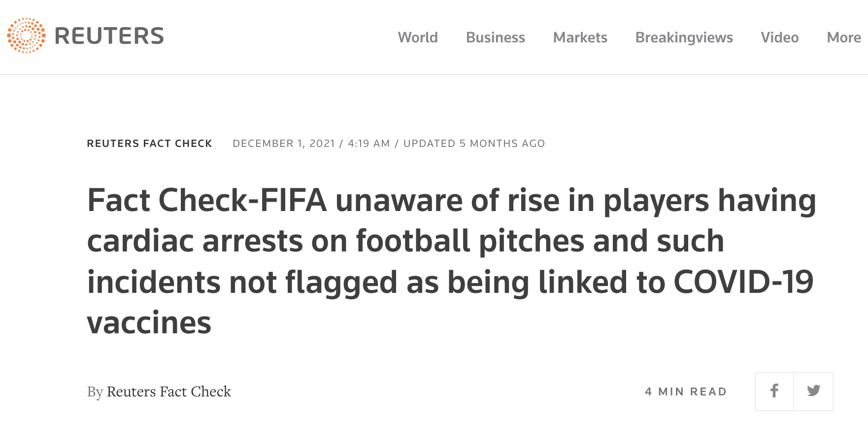Click the FIFA fact check headline
Image resolution: width=868 pixels, height=426 pixels.
pyautogui.click(x=451, y=241)
